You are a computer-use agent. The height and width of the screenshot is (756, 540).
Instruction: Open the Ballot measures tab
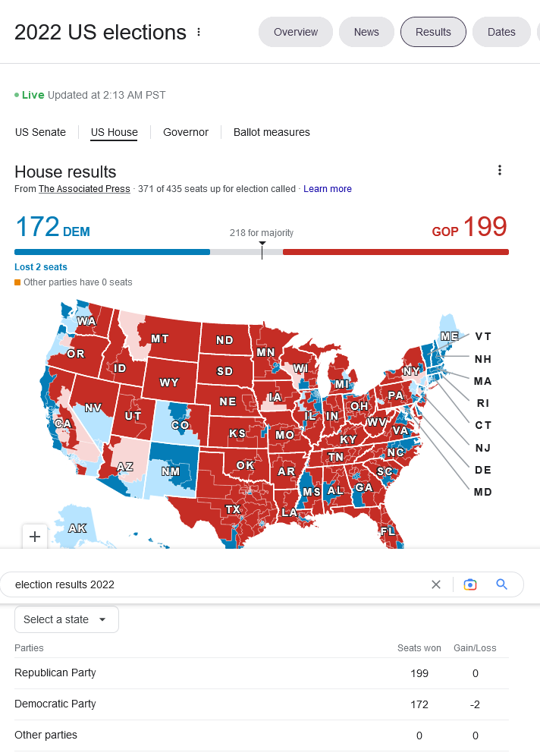pos(272,132)
